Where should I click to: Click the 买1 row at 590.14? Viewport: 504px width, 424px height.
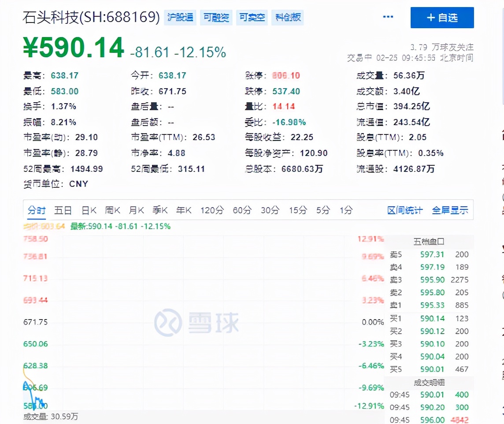click(x=429, y=319)
